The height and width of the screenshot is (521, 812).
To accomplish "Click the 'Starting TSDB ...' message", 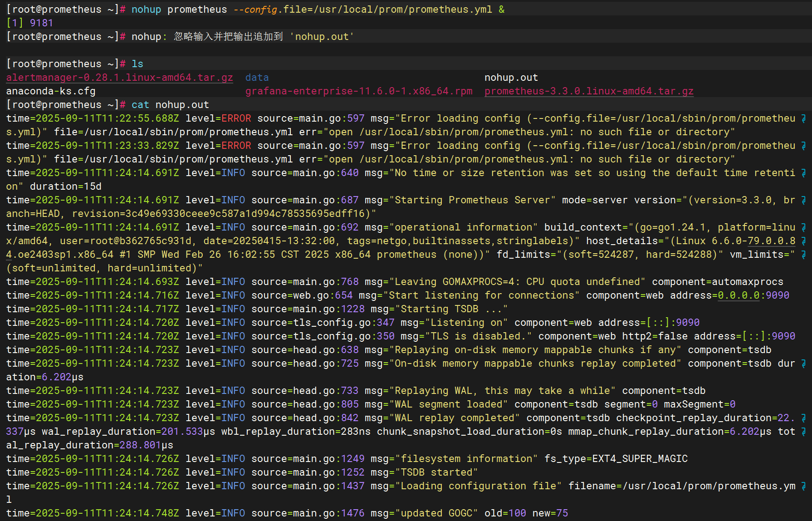I will 451,309.
